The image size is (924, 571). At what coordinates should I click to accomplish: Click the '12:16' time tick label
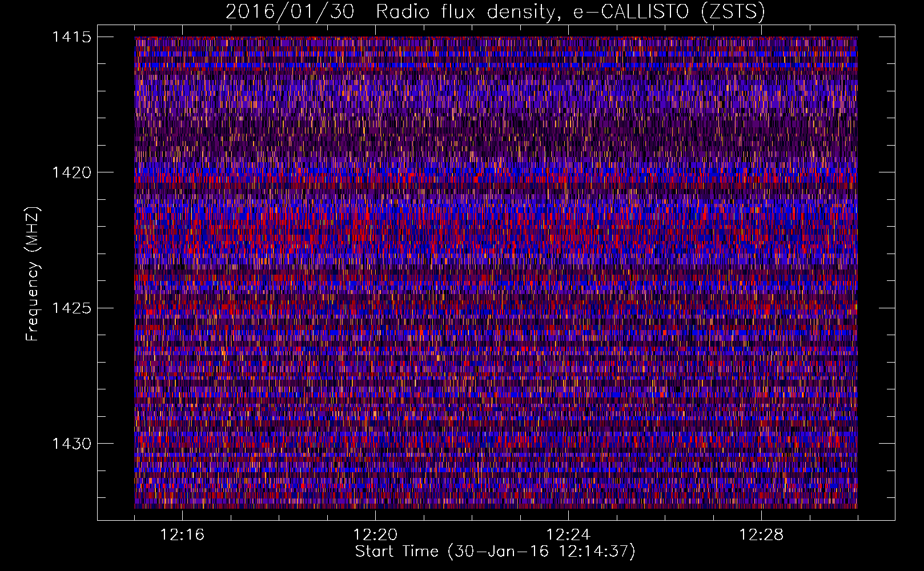pyautogui.click(x=183, y=534)
